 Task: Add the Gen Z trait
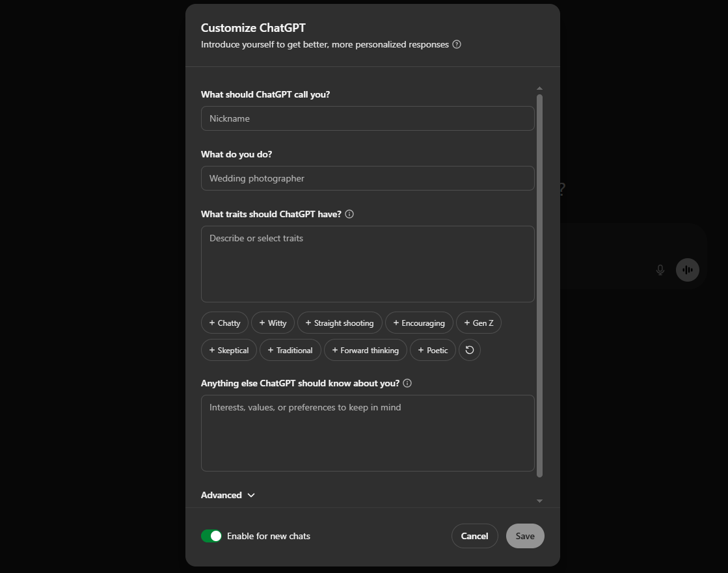479,323
